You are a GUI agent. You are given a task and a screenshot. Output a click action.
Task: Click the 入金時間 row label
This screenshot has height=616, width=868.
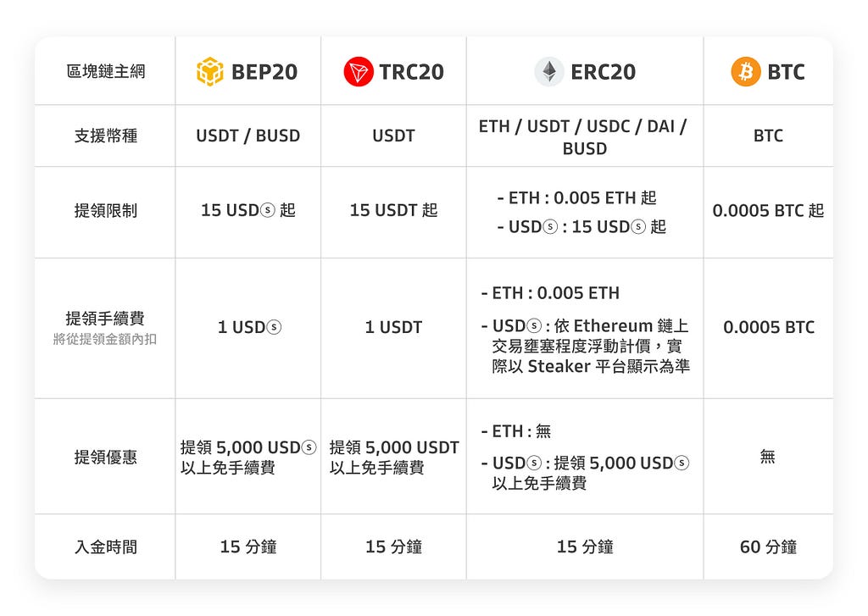coord(106,547)
